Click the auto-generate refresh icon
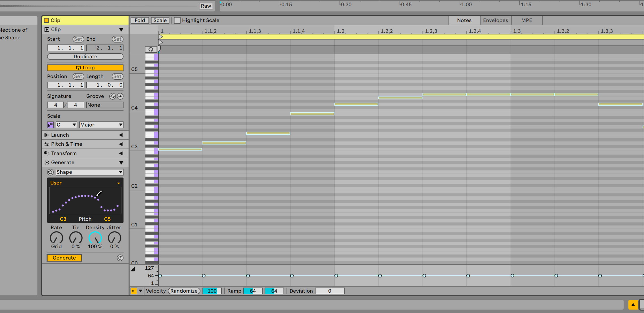Image resolution: width=644 pixels, height=313 pixels. (120, 258)
